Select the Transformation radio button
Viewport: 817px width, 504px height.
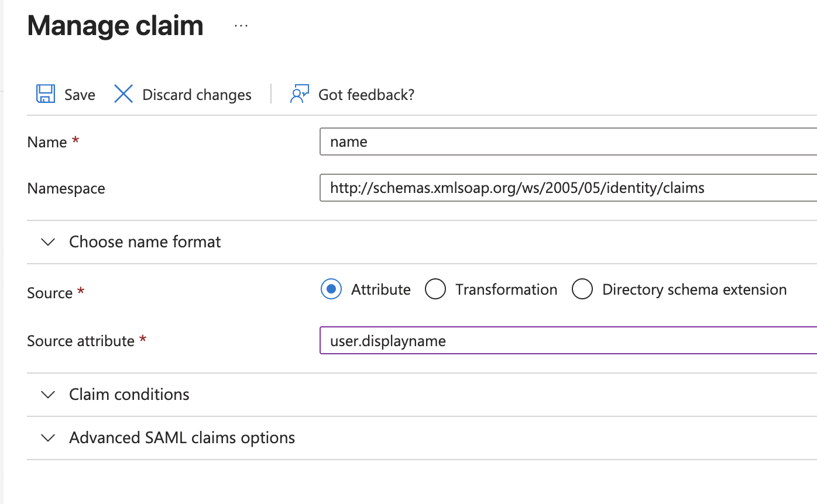tap(435, 289)
